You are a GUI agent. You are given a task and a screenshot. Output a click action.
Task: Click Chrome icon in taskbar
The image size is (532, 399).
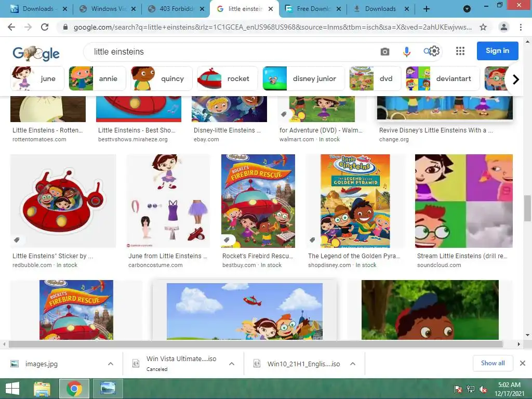[x=74, y=389]
